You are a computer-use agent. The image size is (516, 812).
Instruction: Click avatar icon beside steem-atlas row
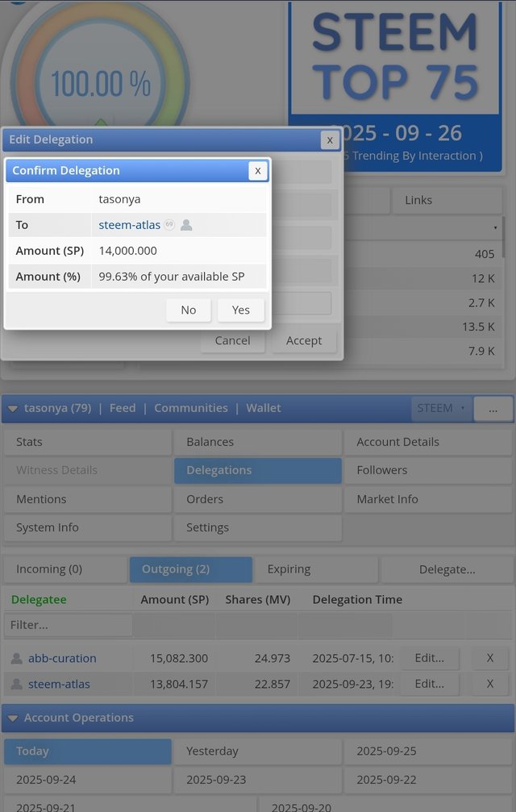17,684
